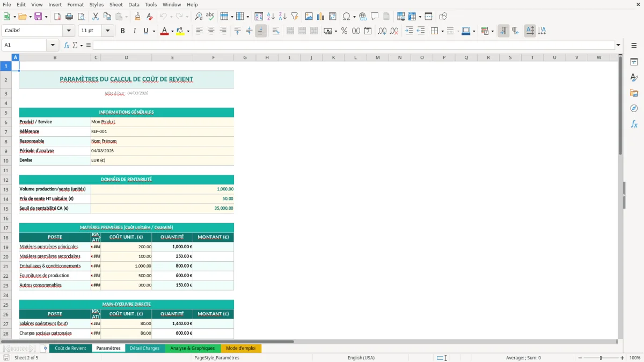Viewport: 644px width, 362px height.
Task: Click the Add Decimal Place icon
Action: pyautogui.click(x=383, y=31)
